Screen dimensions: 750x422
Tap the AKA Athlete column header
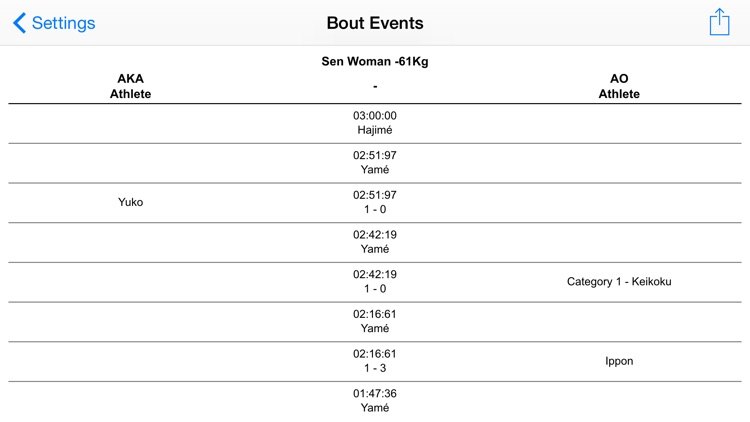point(130,86)
